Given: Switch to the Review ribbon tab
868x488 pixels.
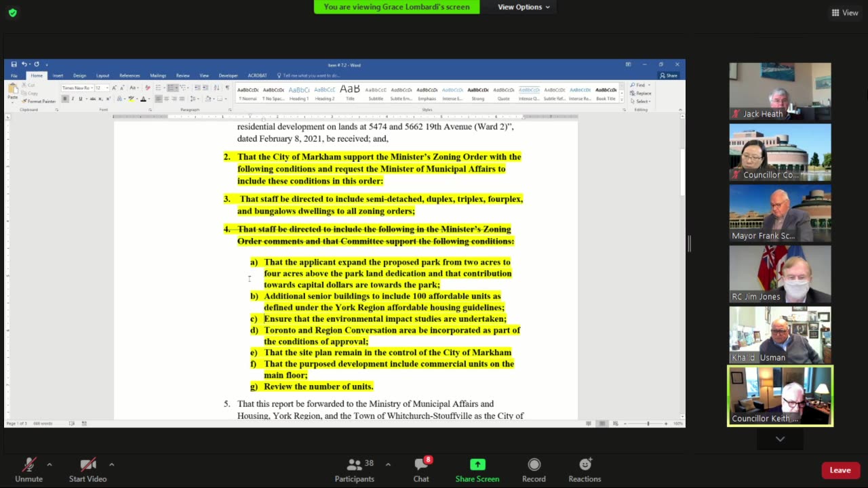Looking at the screenshot, I should point(183,76).
